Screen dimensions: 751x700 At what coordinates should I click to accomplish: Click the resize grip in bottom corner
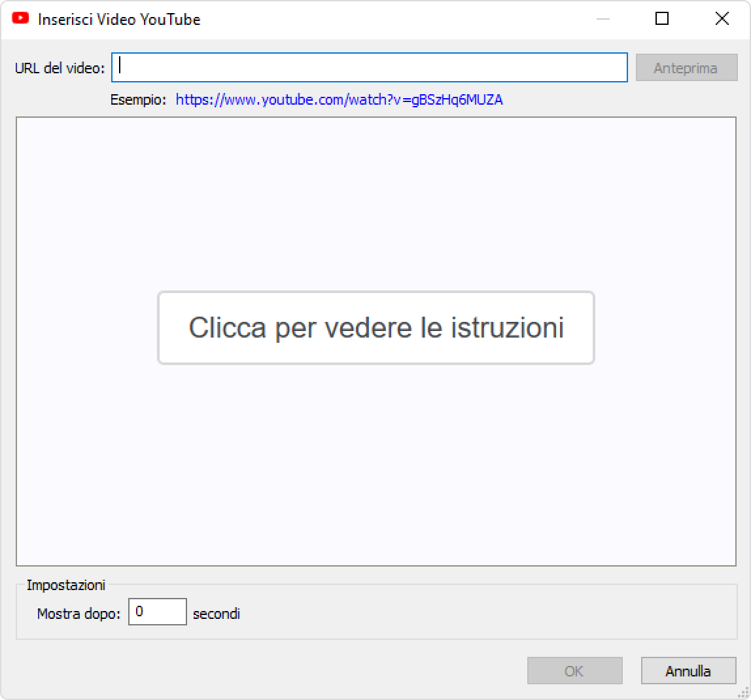[x=743, y=693]
